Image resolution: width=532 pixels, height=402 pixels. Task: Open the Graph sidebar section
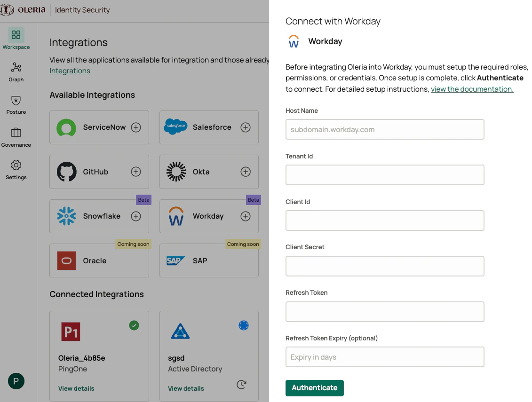click(16, 72)
